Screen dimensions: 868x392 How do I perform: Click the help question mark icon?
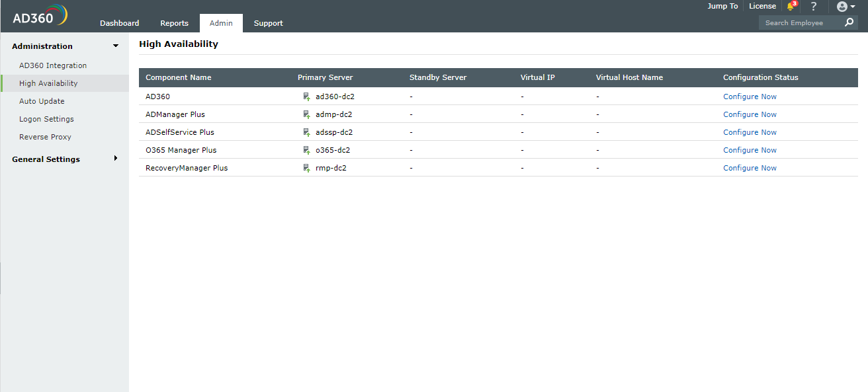(813, 7)
